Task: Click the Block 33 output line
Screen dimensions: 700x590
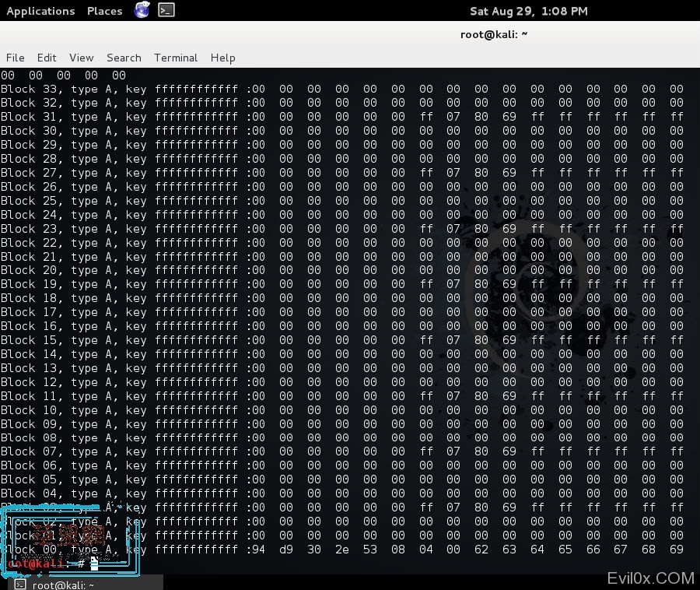Action: (x=118, y=90)
